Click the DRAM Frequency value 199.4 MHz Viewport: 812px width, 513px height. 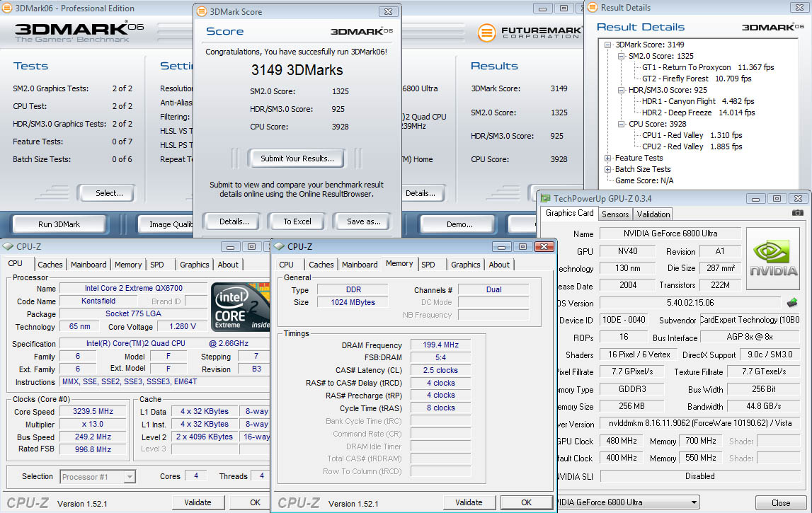coord(440,345)
